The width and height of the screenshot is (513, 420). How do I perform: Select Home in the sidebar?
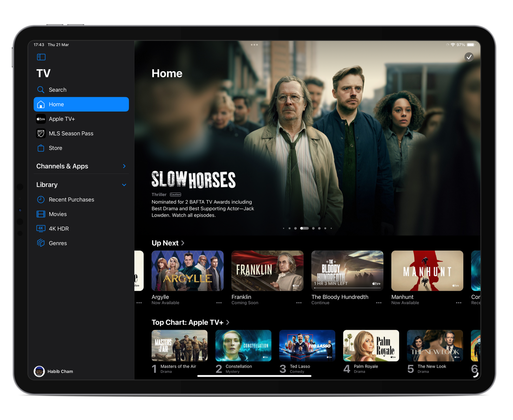pos(56,104)
